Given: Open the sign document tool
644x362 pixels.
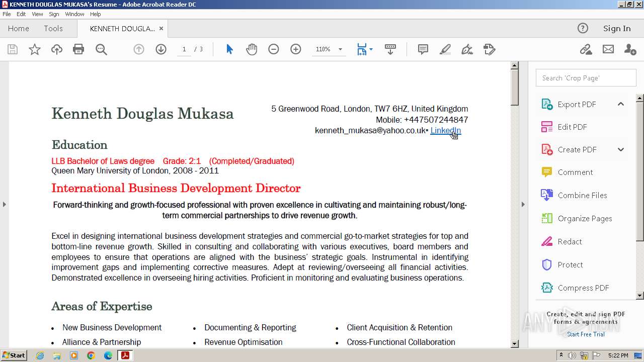Looking at the screenshot, I should click(467, 49).
